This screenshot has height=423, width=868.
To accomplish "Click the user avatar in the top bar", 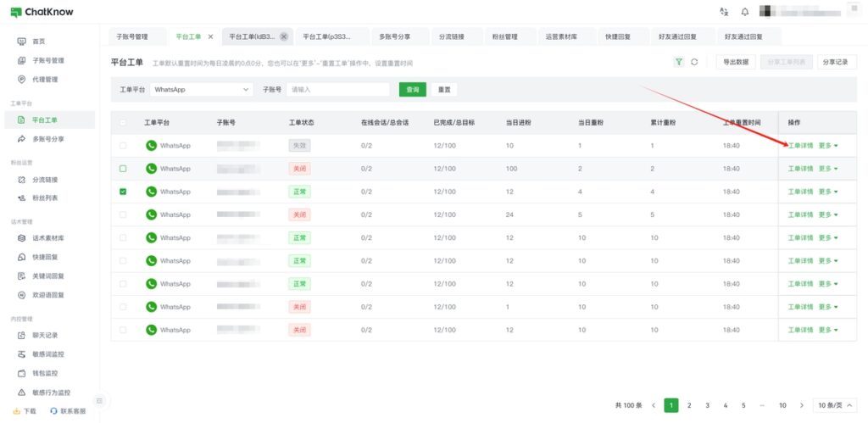I will point(765,11).
